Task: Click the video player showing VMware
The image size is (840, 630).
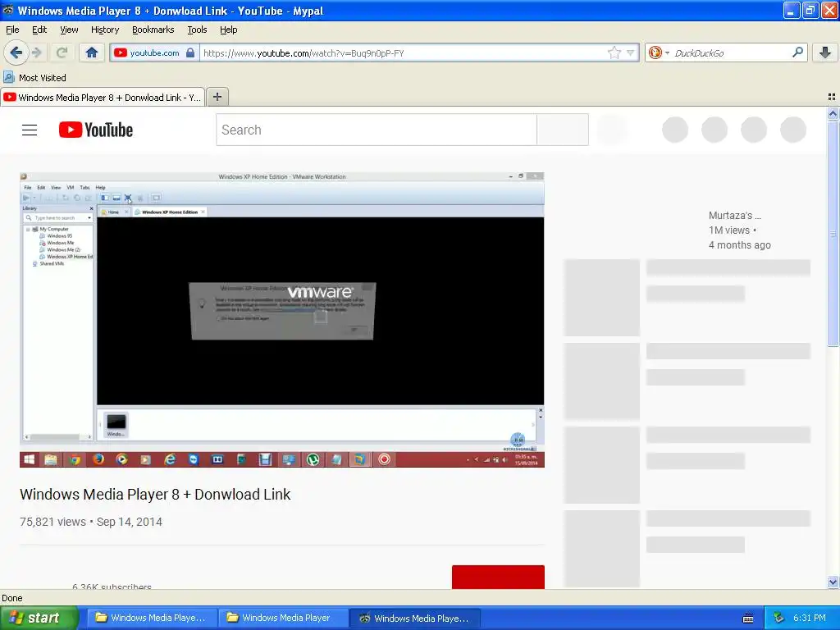Action: [282, 319]
